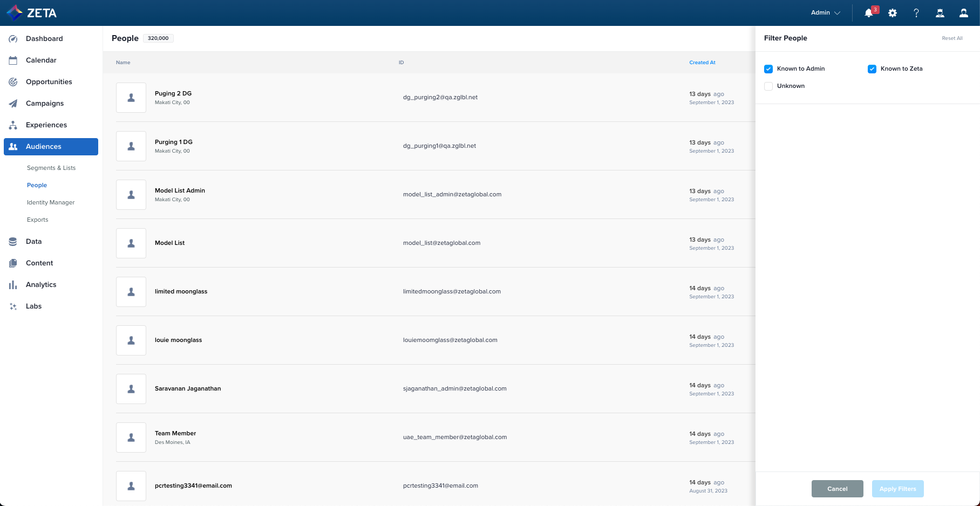Click the Zeta logo in header
This screenshot has height=506, width=980.
tap(31, 13)
